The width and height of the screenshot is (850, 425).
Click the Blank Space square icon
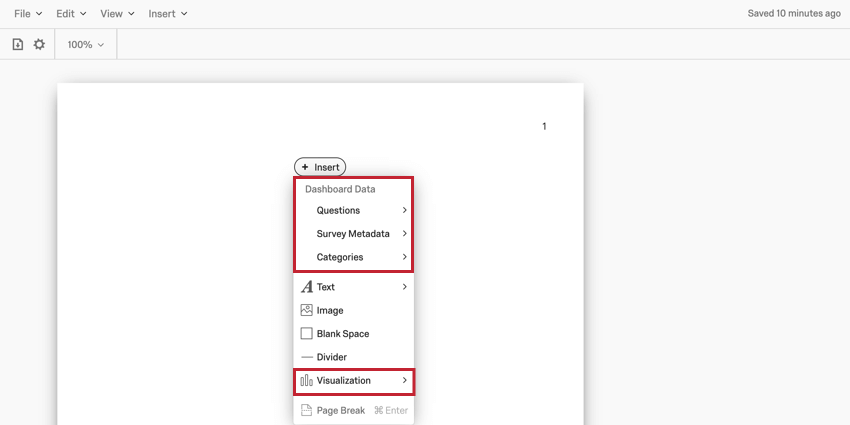pos(306,333)
